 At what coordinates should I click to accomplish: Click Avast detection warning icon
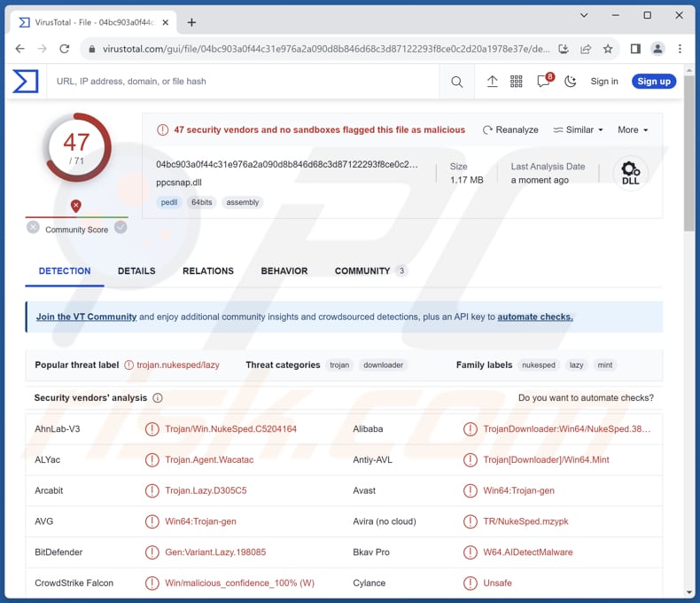[x=471, y=491]
